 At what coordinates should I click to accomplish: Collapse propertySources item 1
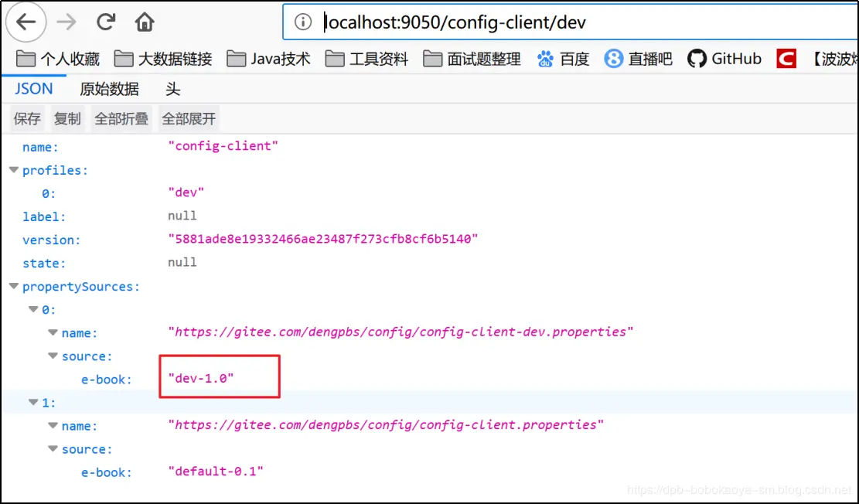click(x=33, y=403)
